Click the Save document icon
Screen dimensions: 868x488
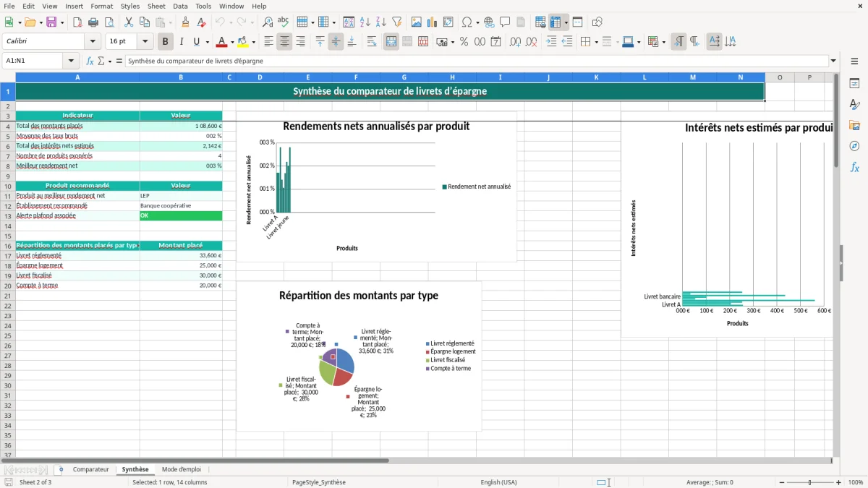tap(51, 22)
